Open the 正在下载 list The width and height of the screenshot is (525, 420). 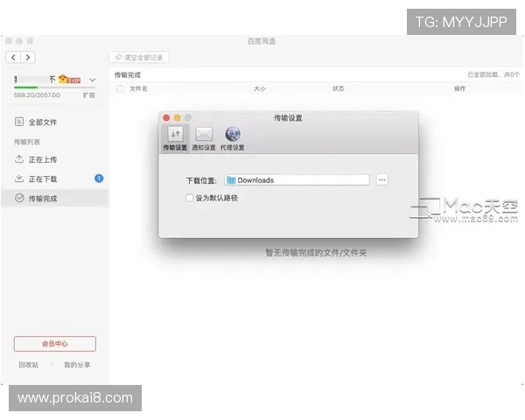[54, 178]
